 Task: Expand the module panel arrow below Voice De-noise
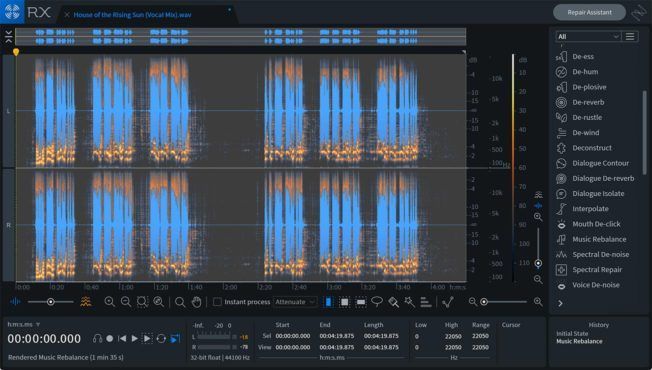pyautogui.click(x=561, y=303)
